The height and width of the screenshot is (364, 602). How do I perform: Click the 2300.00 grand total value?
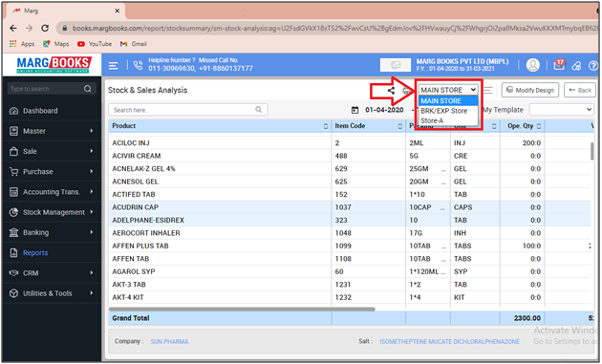click(527, 318)
